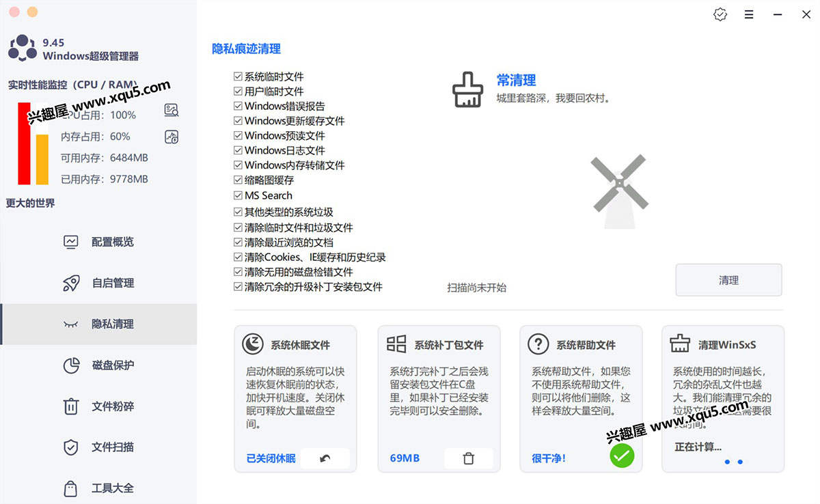Click the 正在计算... status text

pos(698,447)
